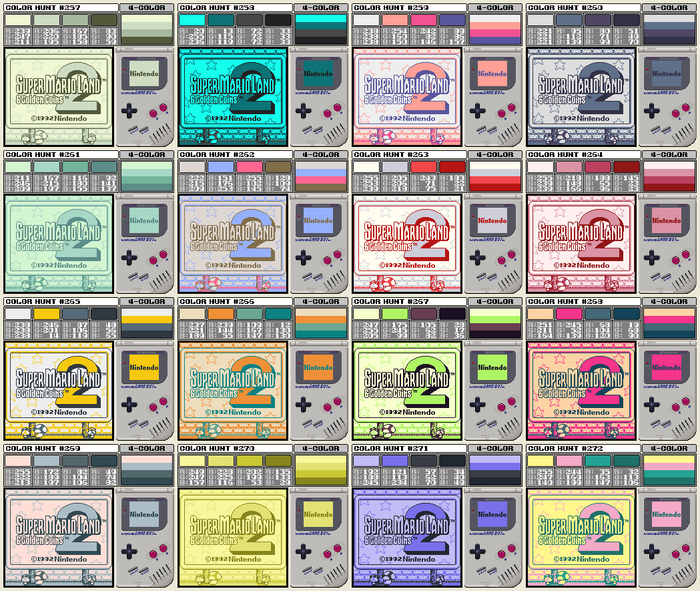Click the Game Boy mockup for palette #264
This screenshot has height=591, width=700.
tap(667, 244)
